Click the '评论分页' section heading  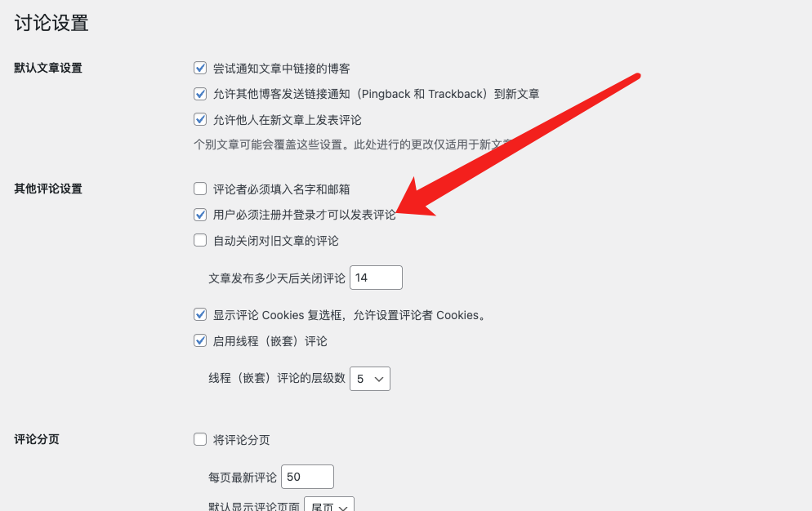pyautogui.click(x=37, y=439)
